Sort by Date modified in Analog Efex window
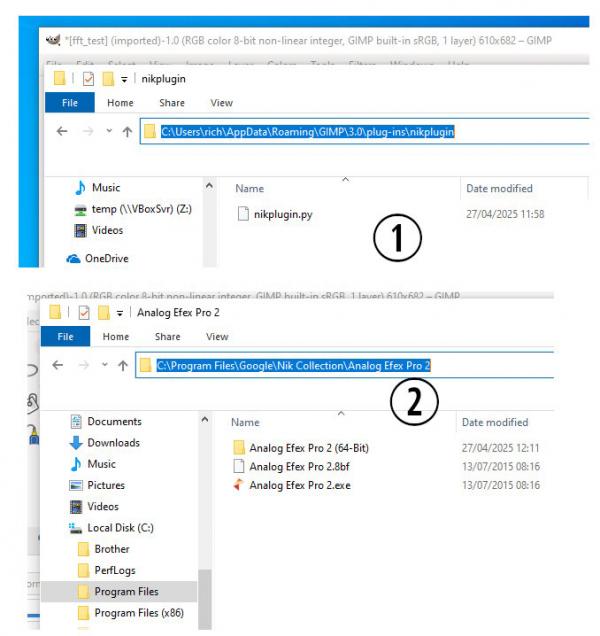The image size is (600, 636). pyautogui.click(x=495, y=422)
